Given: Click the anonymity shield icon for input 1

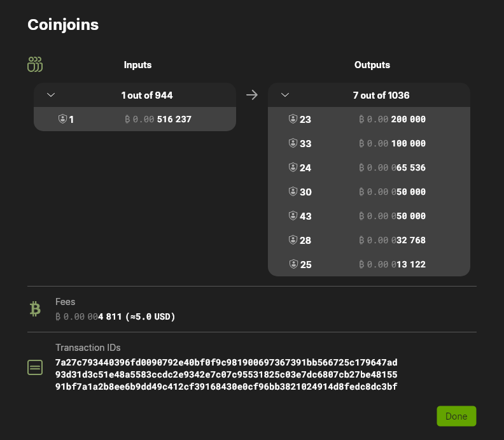Looking at the screenshot, I should [62, 119].
